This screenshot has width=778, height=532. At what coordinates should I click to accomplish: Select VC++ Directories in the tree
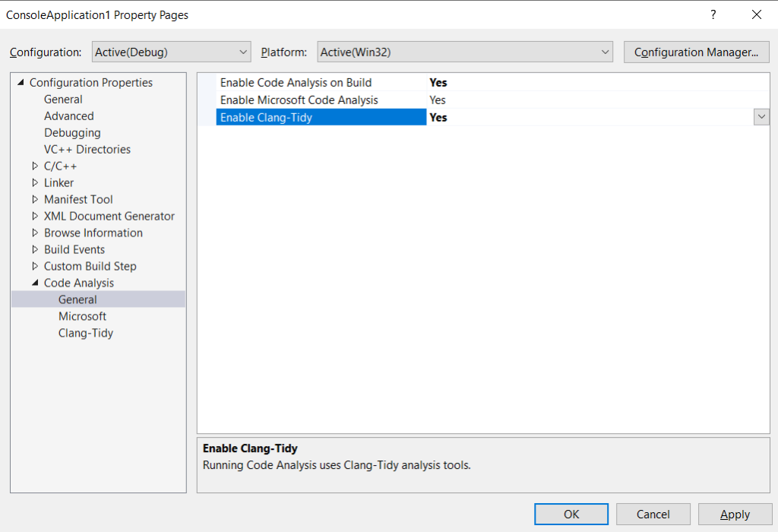tap(87, 150)
